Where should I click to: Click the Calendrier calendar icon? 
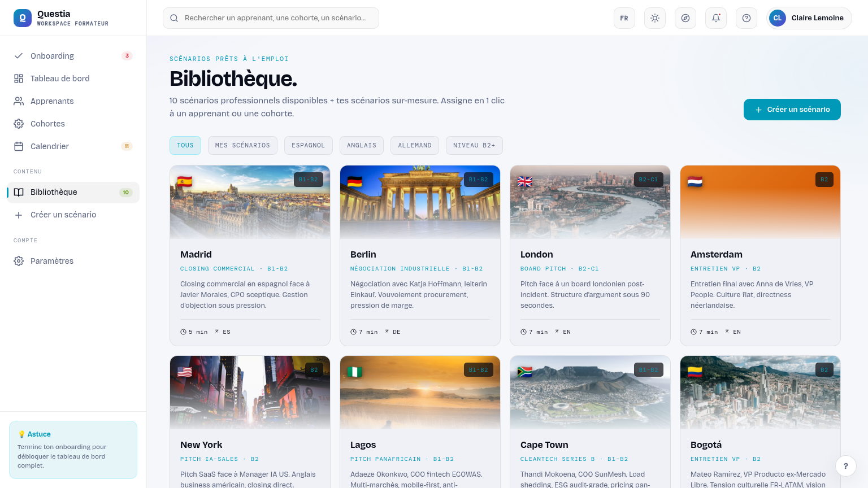pyautogui.click(x=19, y=146)
